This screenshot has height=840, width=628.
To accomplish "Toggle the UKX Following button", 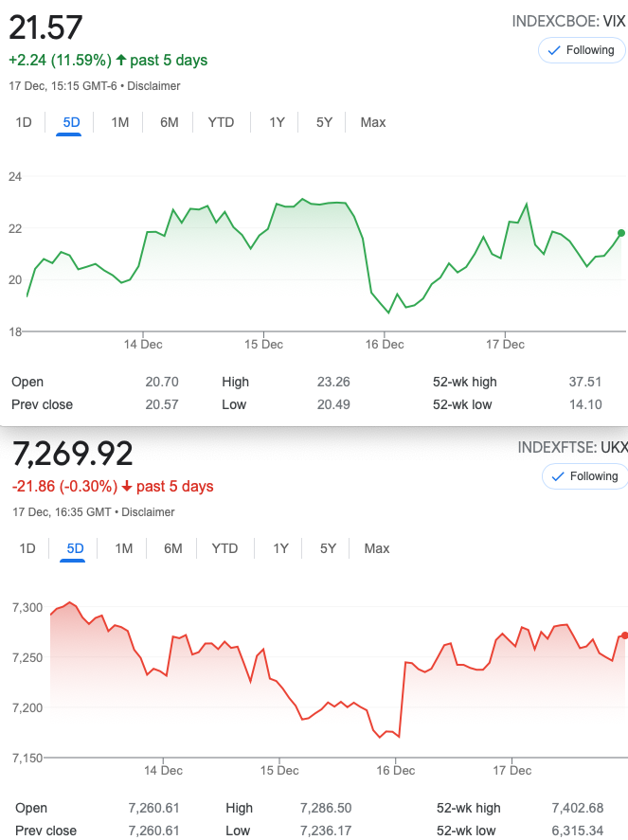I will point(585,476).
